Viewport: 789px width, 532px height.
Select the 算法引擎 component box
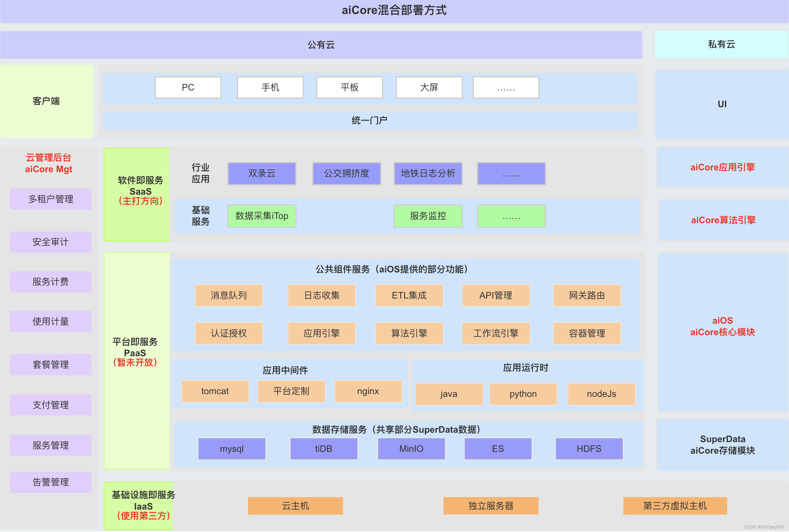point(409,333)
